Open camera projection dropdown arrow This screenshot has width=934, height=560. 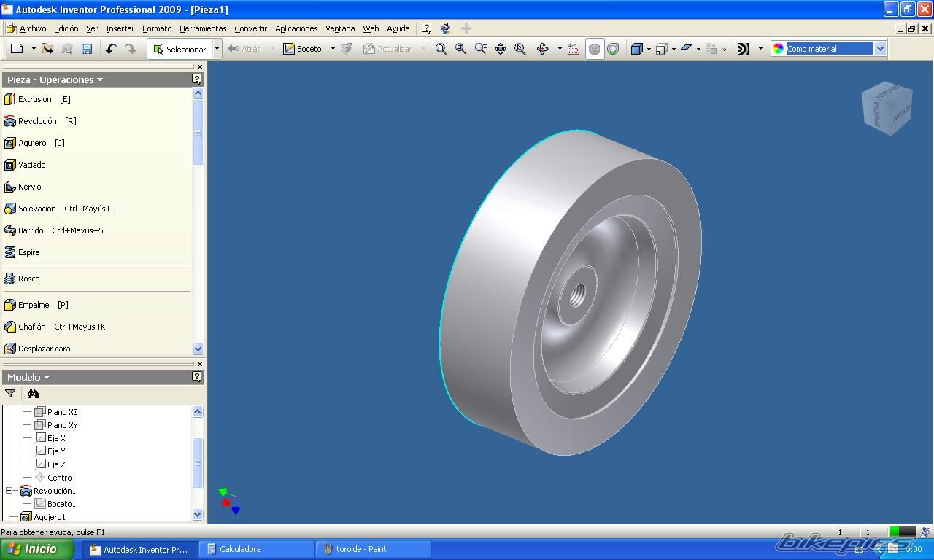[674, 49]
